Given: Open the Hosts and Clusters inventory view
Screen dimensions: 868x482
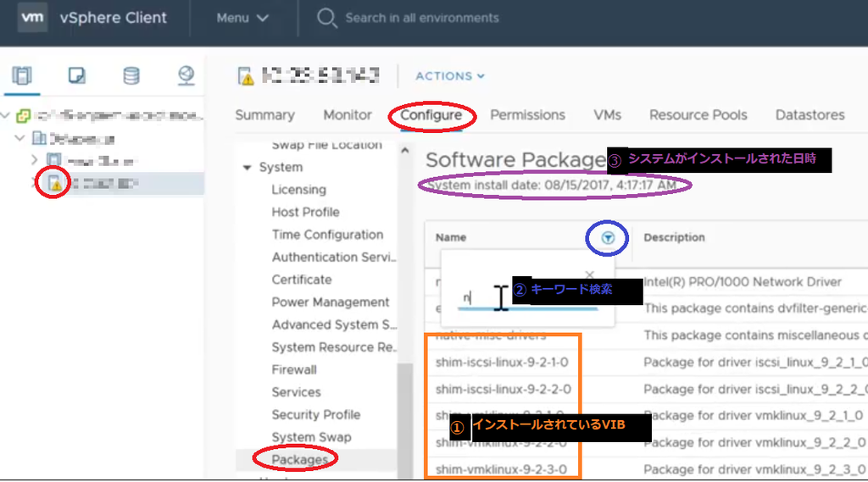Looking at the screenshot, I should pyautogui.click(x=22, y=75).
